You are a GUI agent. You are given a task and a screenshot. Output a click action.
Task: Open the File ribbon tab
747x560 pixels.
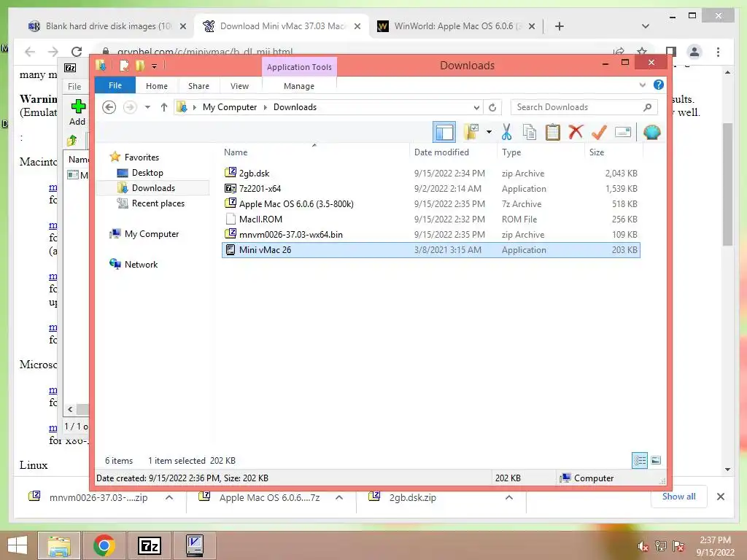(115, 85)
